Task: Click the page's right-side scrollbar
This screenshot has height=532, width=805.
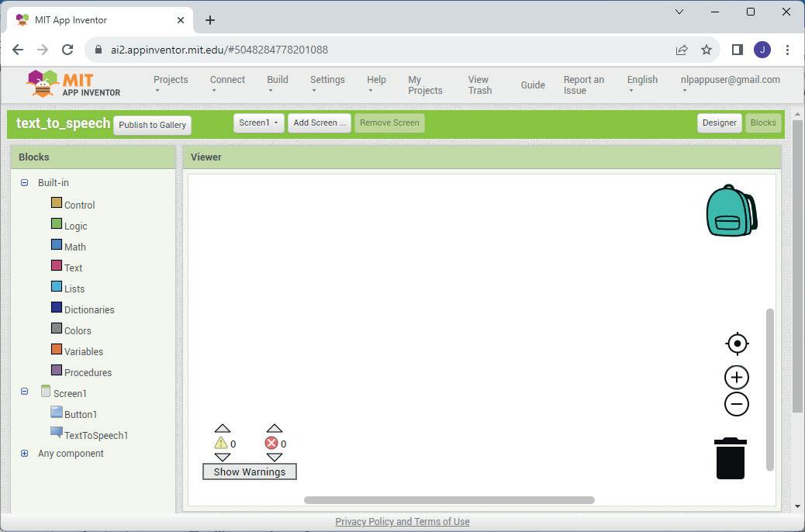Action: [797, 266]
